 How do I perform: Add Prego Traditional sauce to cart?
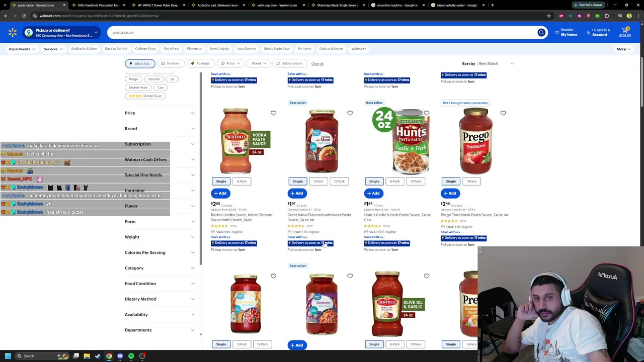pyautogui.click(x=449, y=194)
